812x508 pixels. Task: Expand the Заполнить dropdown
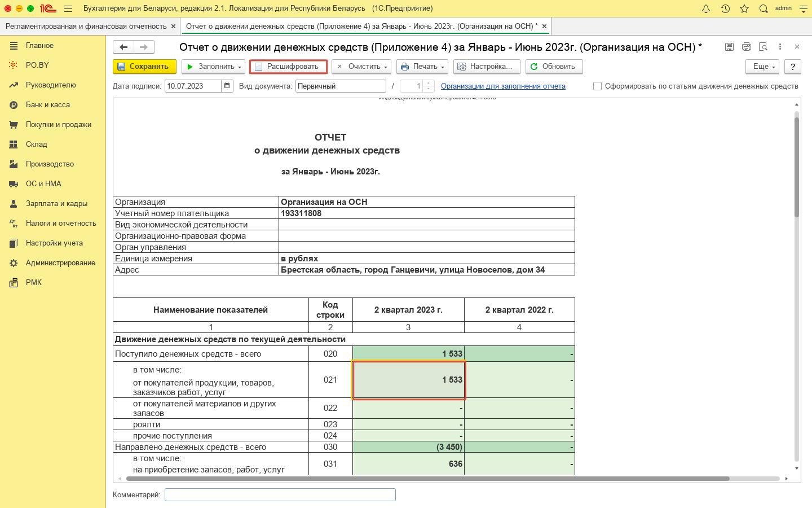click(213, 67)
